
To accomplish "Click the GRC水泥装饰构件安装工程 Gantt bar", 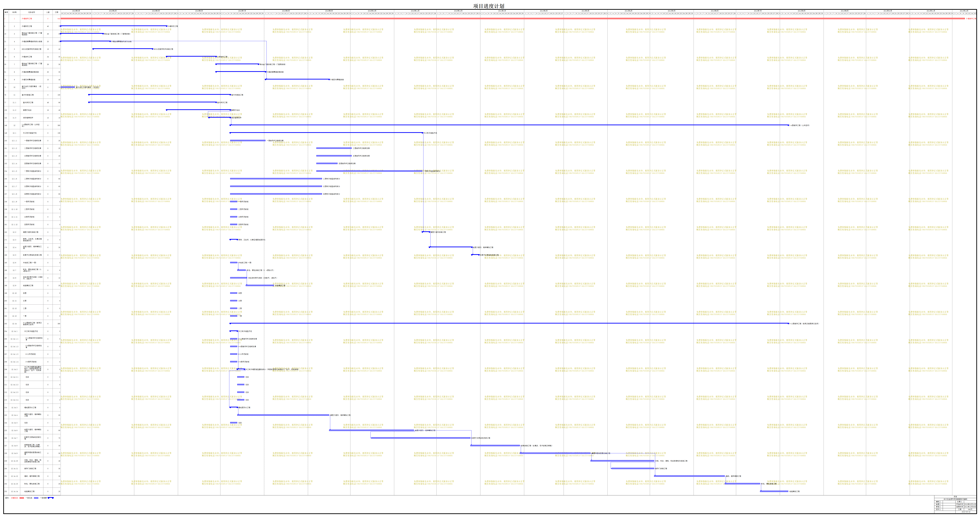I will click(x=123, y=49).
